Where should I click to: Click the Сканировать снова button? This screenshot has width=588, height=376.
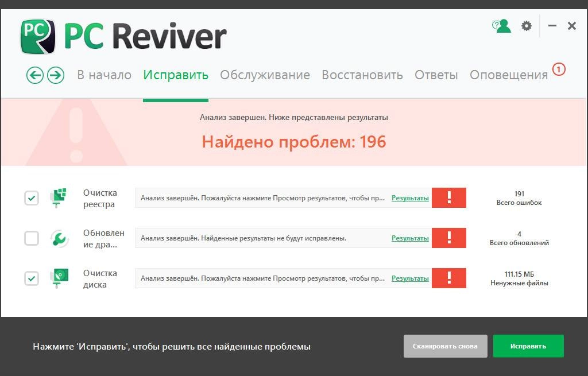(445, 346)
